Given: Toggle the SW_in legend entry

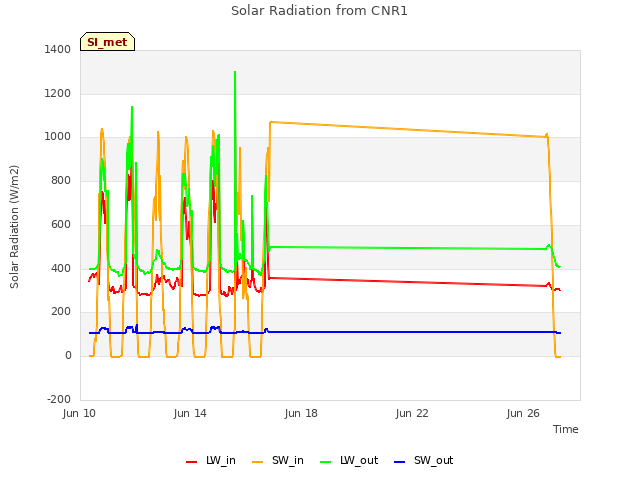Looking at the screenshot, I should [x=278, y=461].
